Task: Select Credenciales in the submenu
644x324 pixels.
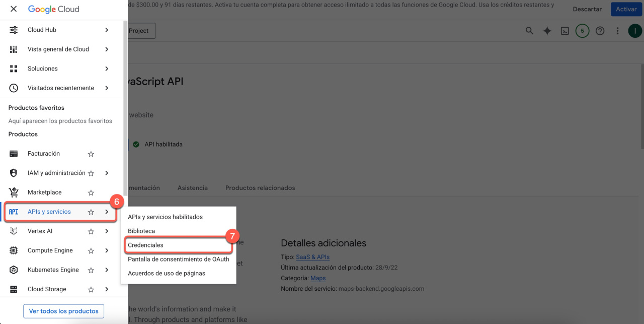Action: (146, 245)
